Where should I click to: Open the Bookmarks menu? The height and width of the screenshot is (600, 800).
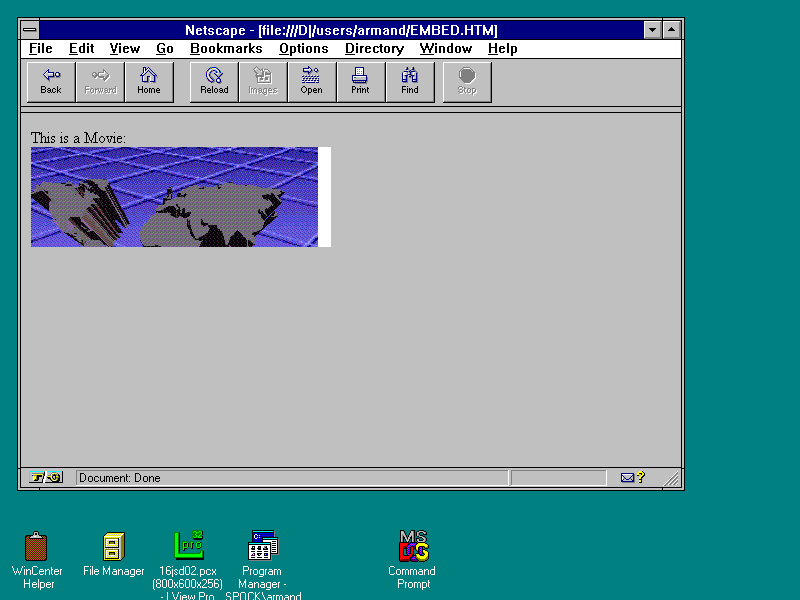pos(226,48)
